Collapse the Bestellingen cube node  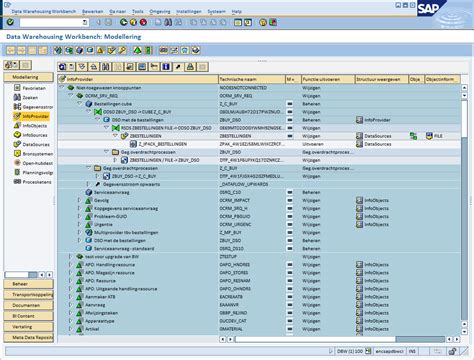(x=80, y=104)
